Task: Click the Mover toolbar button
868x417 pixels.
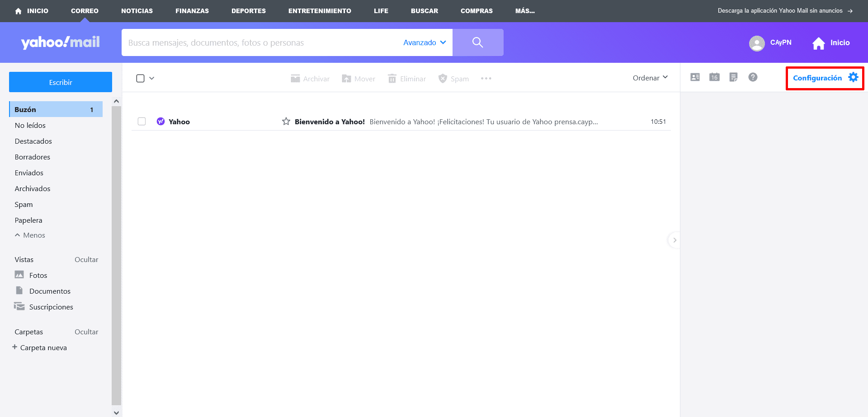Action: click(x=359, y=79)
